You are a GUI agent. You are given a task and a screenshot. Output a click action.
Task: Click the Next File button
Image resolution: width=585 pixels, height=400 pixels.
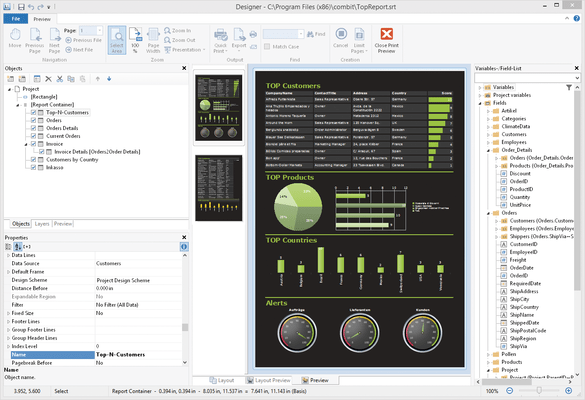coord(79,50)
